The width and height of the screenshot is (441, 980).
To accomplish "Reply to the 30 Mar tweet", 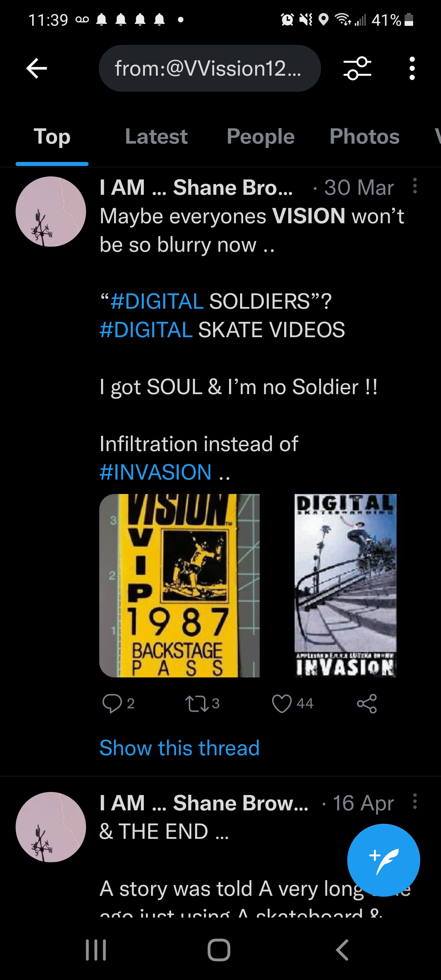I will (112, 703).
